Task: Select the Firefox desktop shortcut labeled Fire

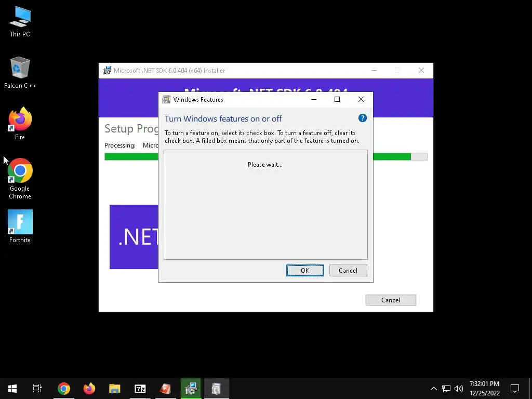Action: point(20,124)
